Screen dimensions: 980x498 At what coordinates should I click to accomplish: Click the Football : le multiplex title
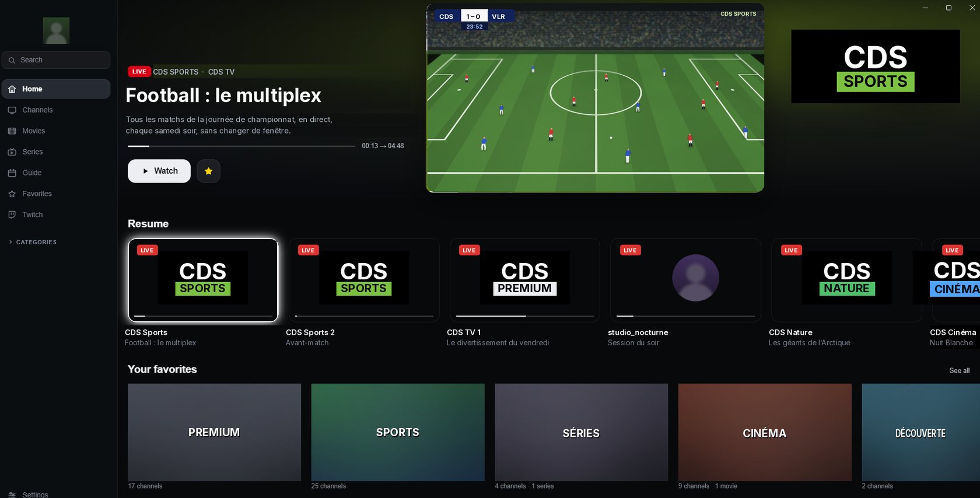coord(223,95)
